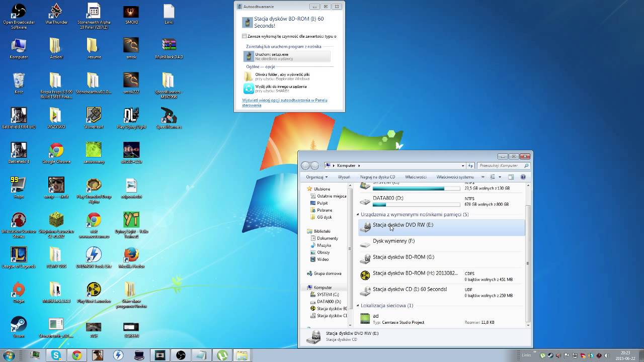Viewport: 644px width, 362px height.
Task: Select 'Grupa domowa' in navigation pane
Action: (x=328, y=274)
